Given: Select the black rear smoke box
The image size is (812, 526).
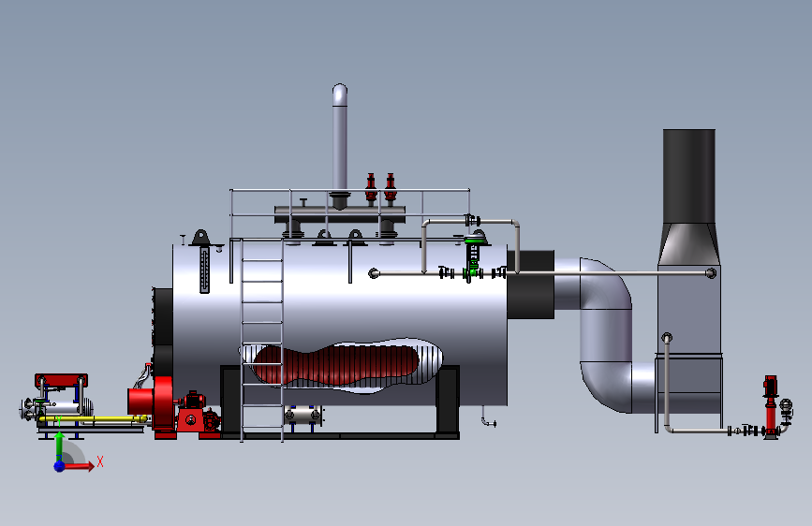Looking at the screenshot, I should click(x=531, y=285).
